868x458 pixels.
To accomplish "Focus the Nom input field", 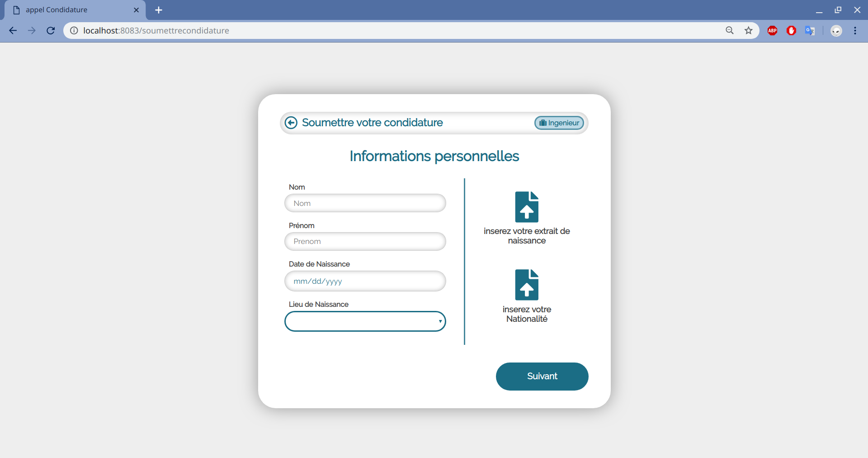I will pyautogui.click(x=365, y=203).
